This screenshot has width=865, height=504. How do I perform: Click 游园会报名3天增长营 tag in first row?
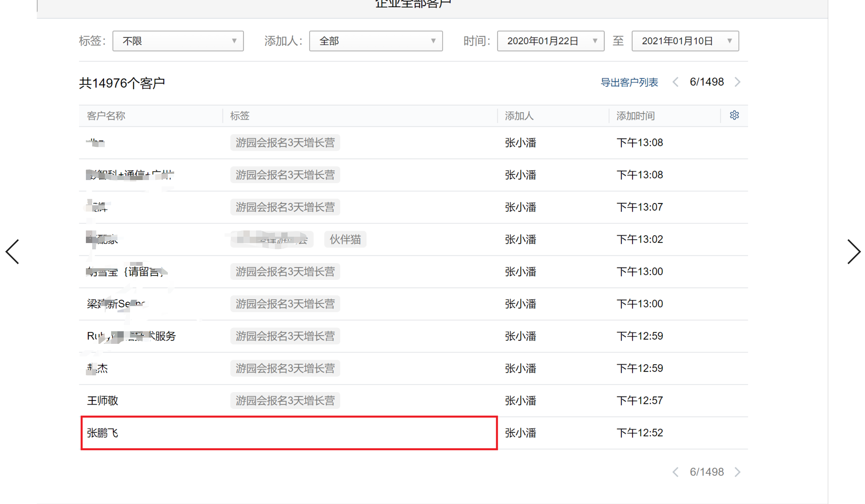pos(285,143)
